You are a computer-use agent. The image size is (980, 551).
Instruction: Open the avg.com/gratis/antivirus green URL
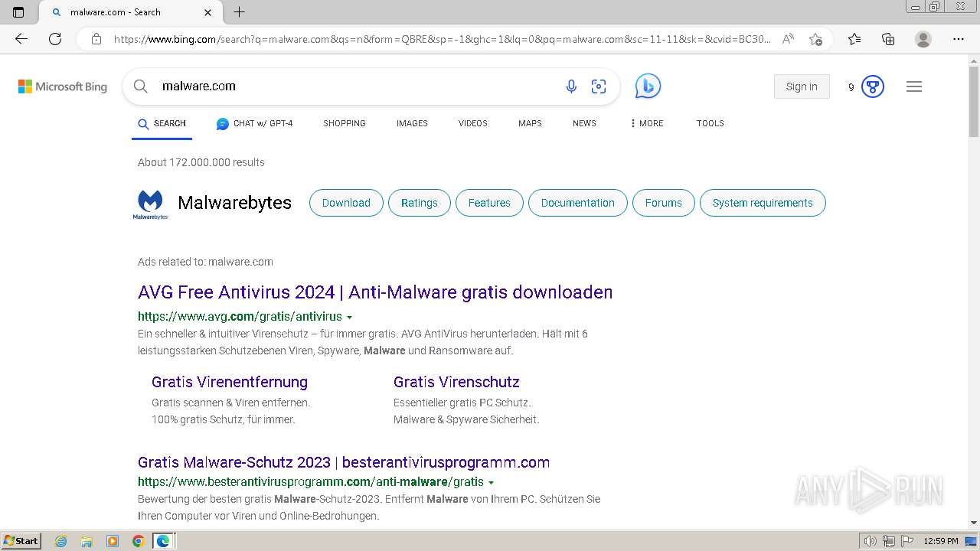coord(240,317)
